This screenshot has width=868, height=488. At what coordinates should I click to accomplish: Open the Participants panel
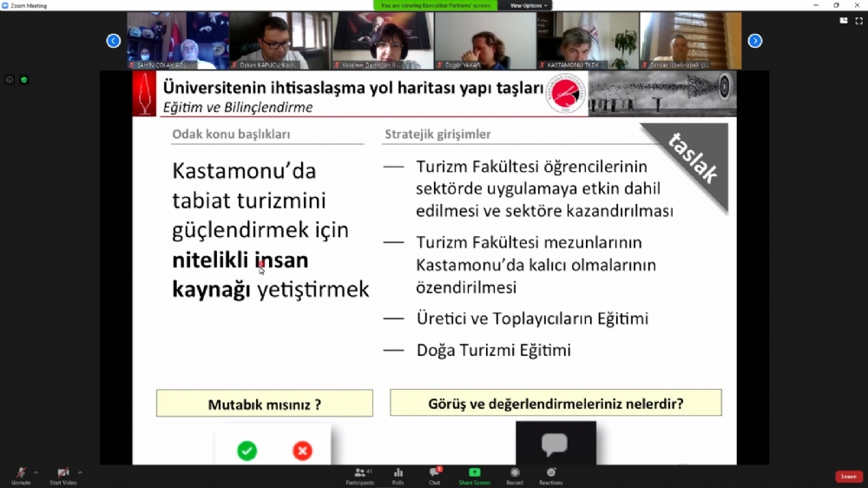(x=359, y=473)
